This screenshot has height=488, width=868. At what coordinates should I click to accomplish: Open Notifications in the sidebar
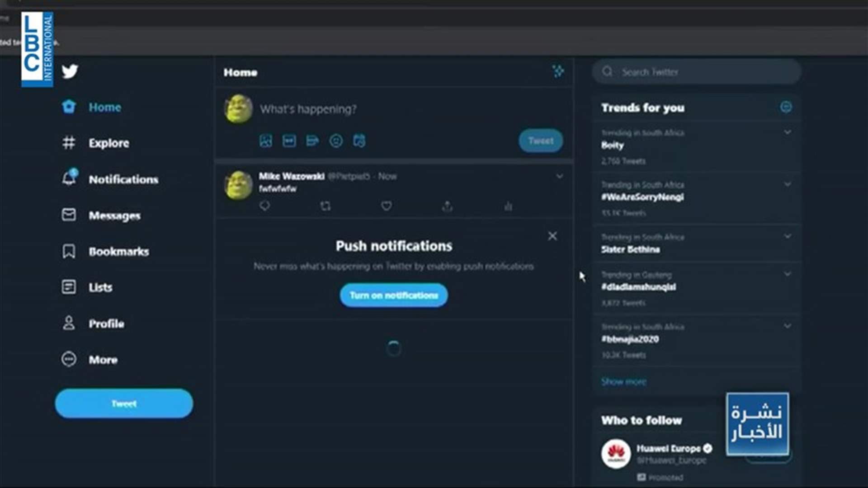coord(110,179)
